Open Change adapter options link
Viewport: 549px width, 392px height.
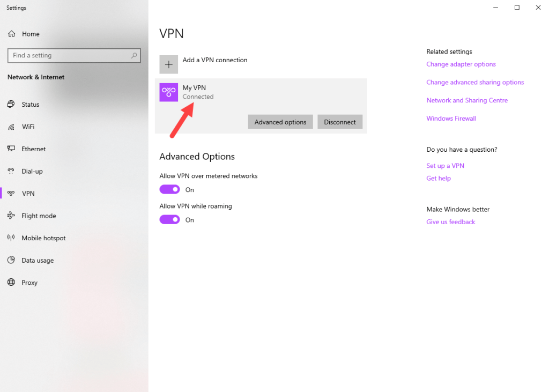[x=461, y=64]
